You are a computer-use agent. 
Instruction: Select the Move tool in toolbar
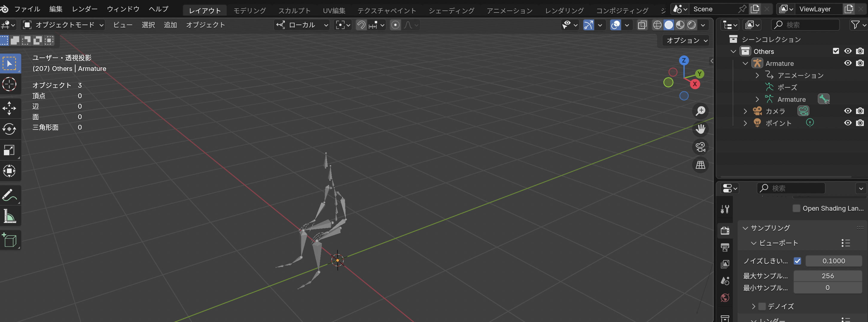tap(9, 108)
